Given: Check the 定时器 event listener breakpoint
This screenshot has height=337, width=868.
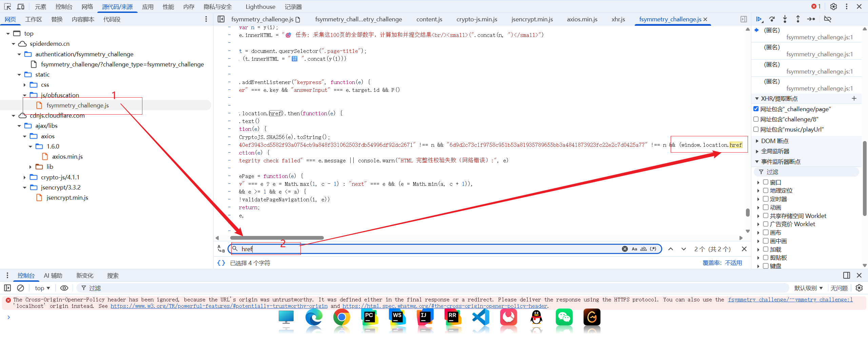Looking at the screenshot, I should tap(766, 199).
